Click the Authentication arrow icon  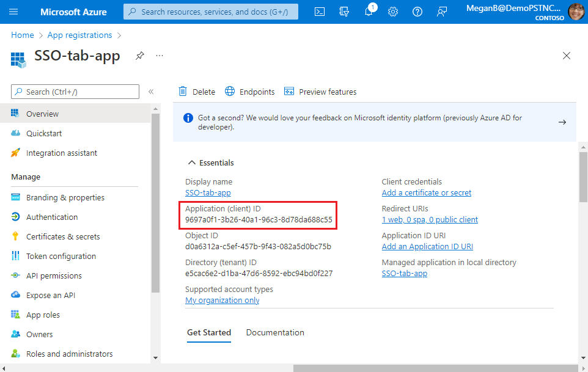(15, 216)
